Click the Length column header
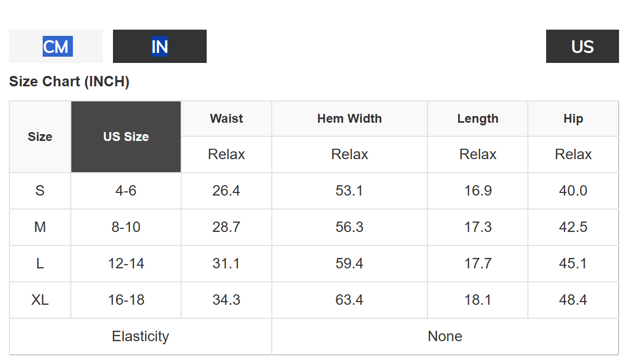This screenshot has width=644, height=363. point(478,119)
